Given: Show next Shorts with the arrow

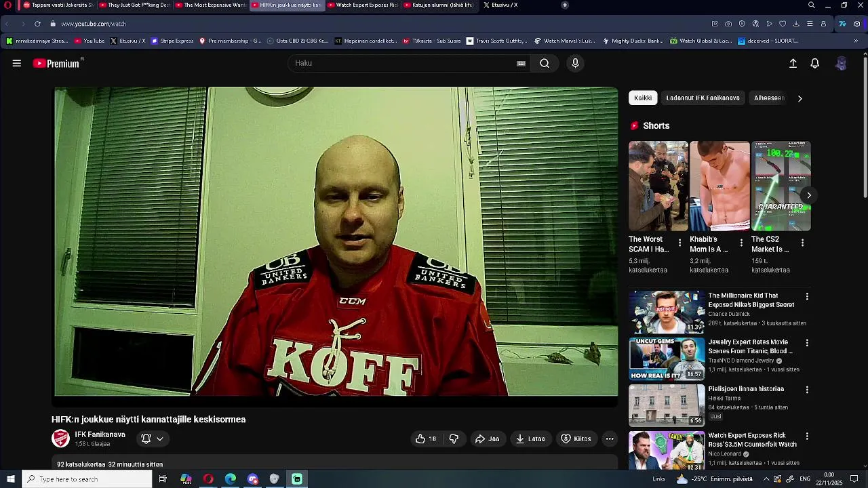Looking at the screenshot, I should pos(808,195).
